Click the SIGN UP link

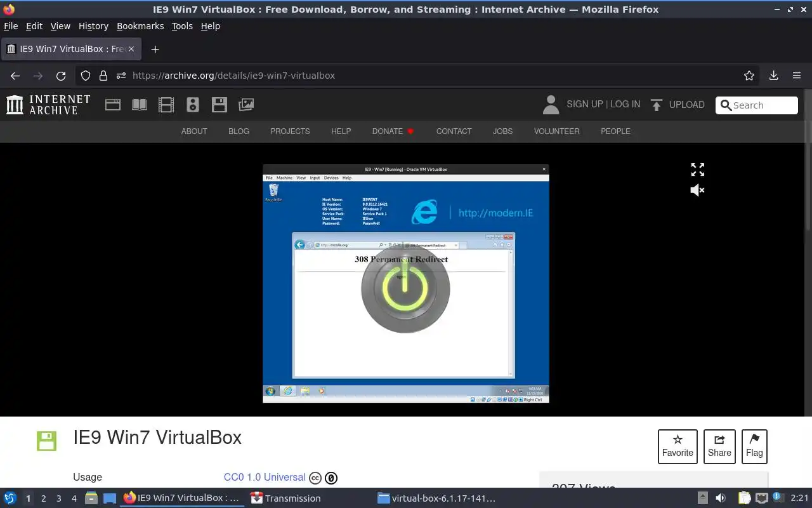coord(584,104)
